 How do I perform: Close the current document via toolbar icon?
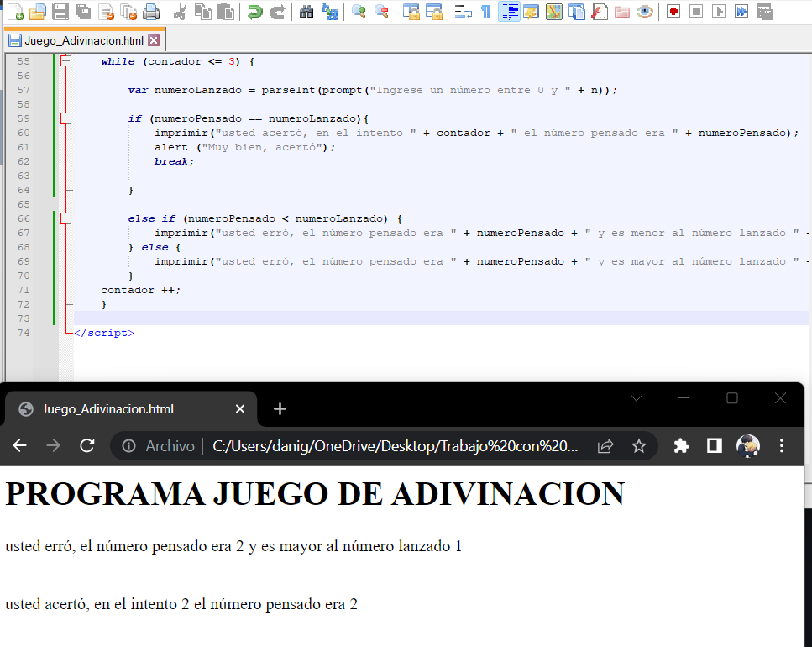tap(106, 12)
